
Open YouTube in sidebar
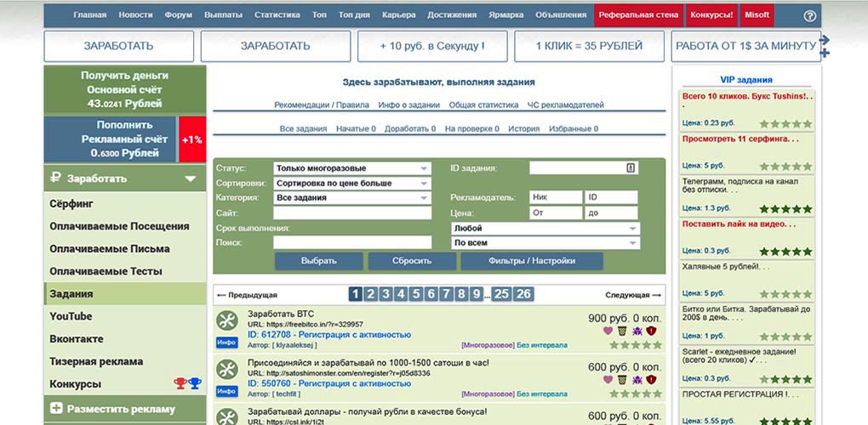click(71, 316)
